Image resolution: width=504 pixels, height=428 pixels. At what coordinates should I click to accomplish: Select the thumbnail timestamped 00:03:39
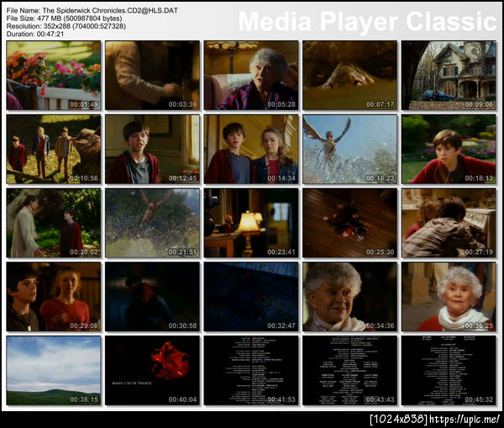tap(152, 76)
